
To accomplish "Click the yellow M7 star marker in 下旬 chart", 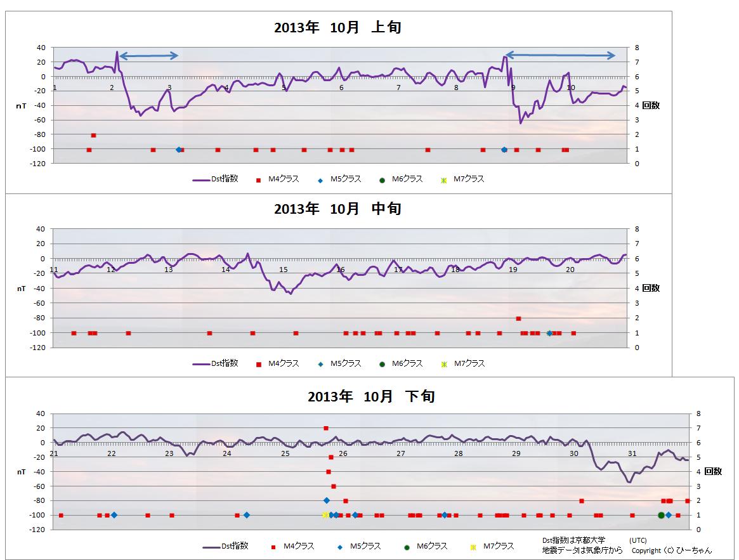I will click(x=325, y=515).
